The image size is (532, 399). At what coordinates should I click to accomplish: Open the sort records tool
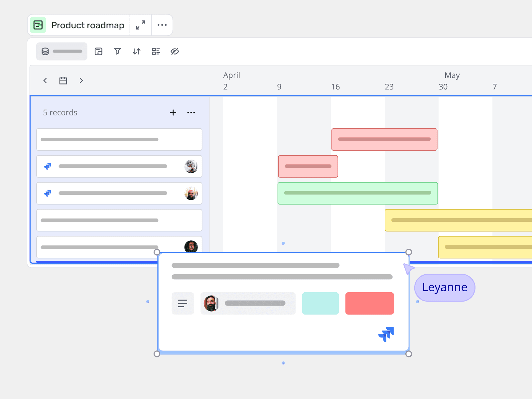pyautogui.click(x=137, y=51)
